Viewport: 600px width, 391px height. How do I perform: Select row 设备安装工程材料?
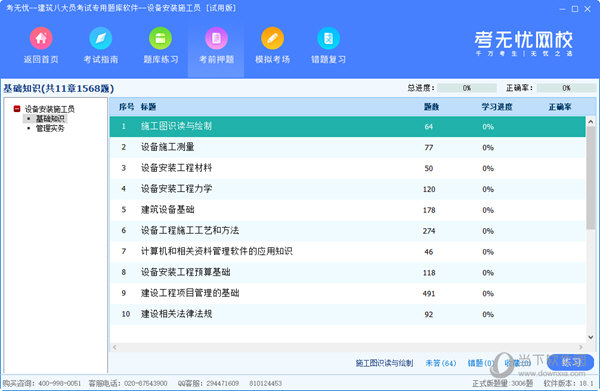click(x=347, y=168)
